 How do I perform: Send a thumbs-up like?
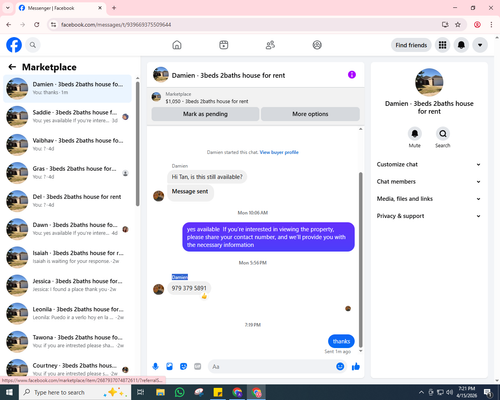pyautogui.click(x=356, y=367)
